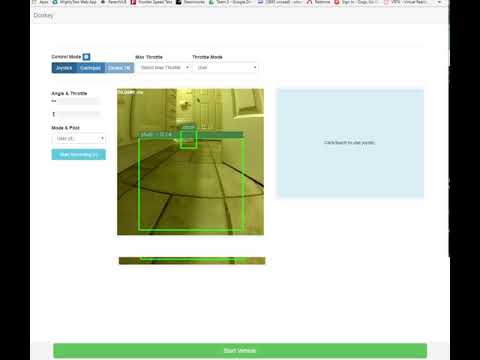Open the Frontier Speed Test bookmark
Screen dimensions: 480x360
coord(152,2)
